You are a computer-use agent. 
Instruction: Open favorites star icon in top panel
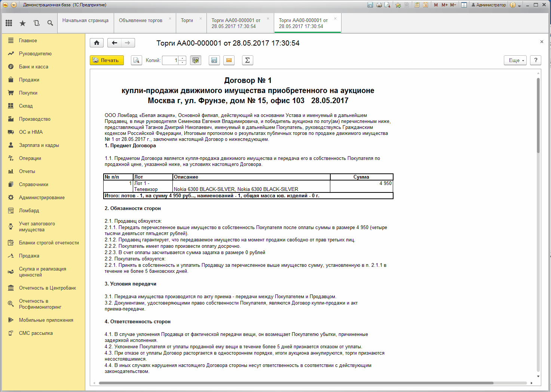(x=23, y=23)
